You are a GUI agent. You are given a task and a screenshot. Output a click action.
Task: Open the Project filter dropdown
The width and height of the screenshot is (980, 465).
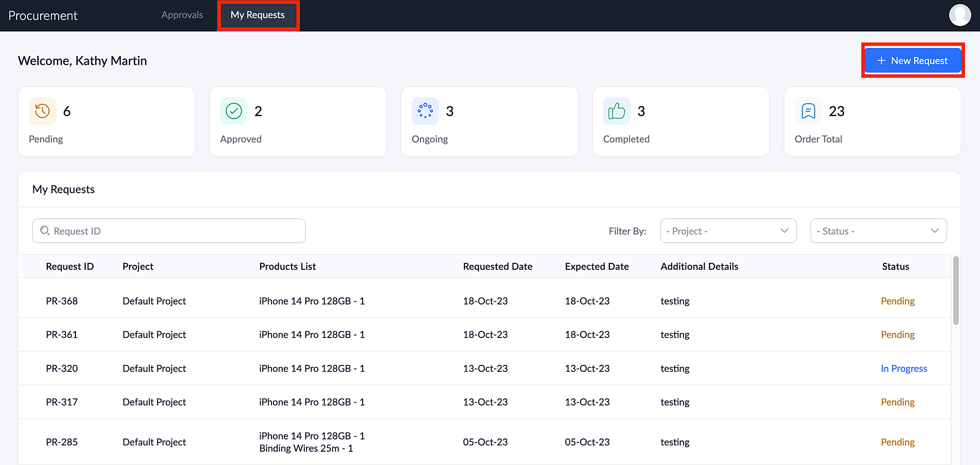tap(728, 231)
